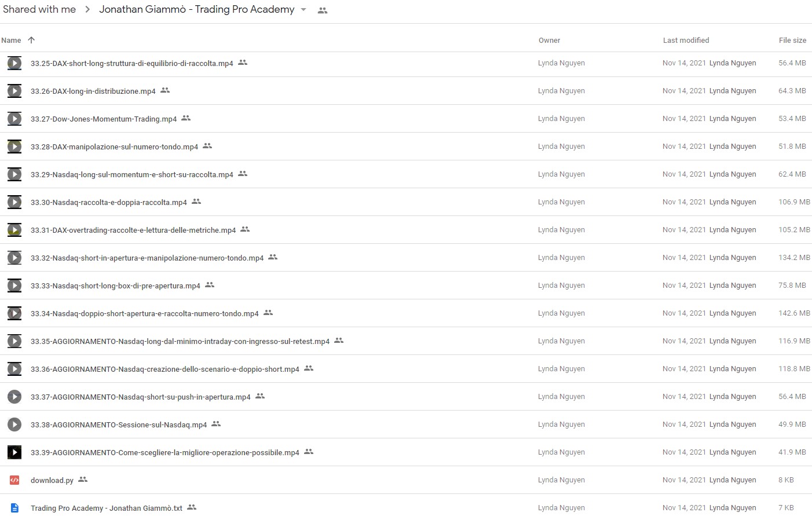Click shared icon beside 33.30-Nasdaq-raccolta-e-doppia-raccolta.mp4
The height and width of the screenshot is (516, 812).
point(196,202)
